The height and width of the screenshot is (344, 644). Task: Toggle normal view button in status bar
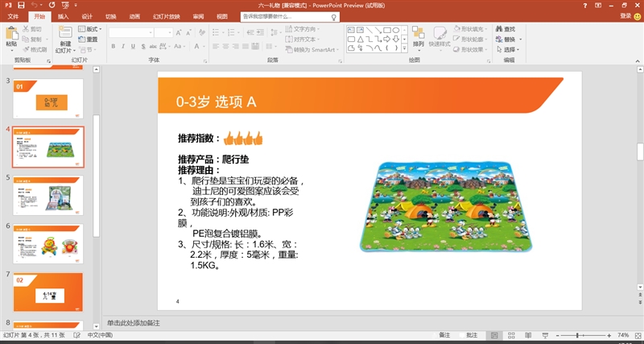click(x=494, y=335)
